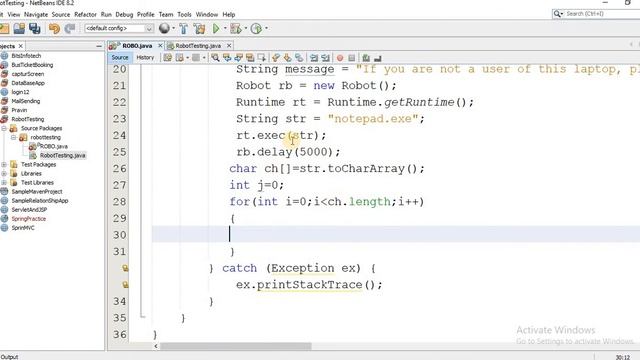The width and height of the screenshot is (640, 360).
Task: Open the Tools menu
Action: 184,14
